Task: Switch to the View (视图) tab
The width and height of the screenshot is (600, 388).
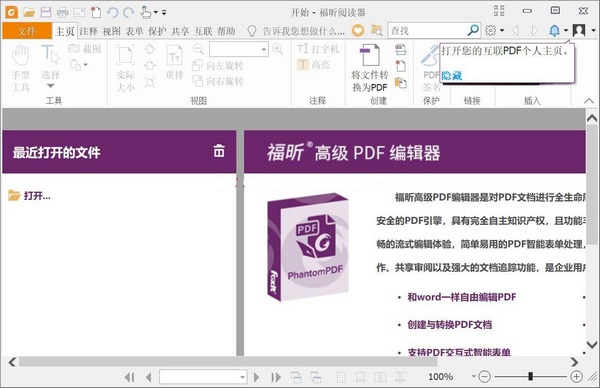Action: pos(111,31)
